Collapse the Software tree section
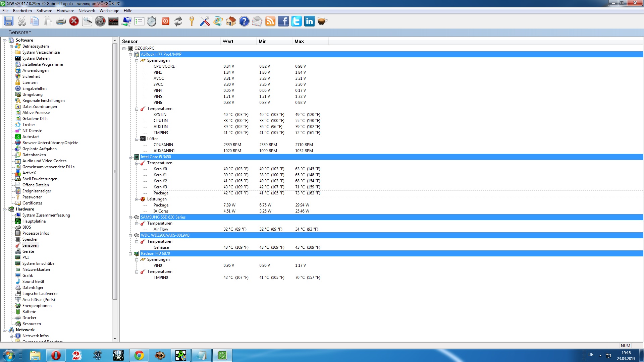644x362 pixels. click(5, 40)
